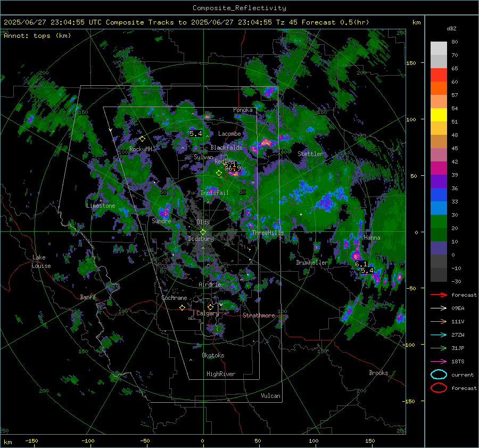Select the red 65 dBZ color swatch
The image size is (479, 448).
click(439, 75)
